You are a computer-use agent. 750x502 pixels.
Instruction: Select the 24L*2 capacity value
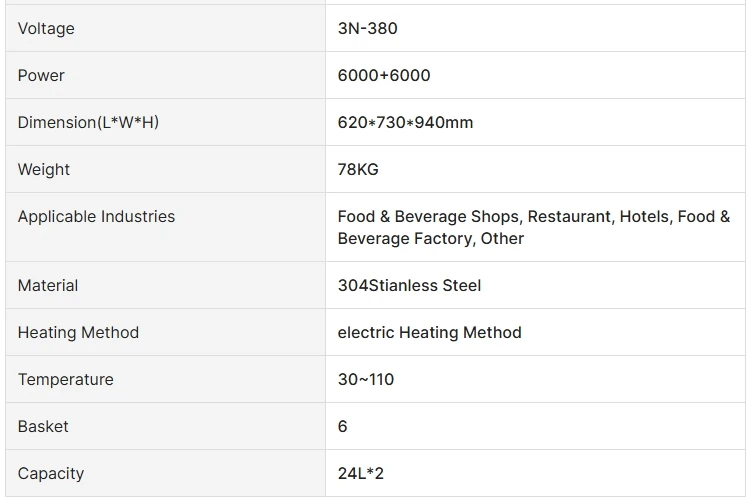(x=361, y=473)
